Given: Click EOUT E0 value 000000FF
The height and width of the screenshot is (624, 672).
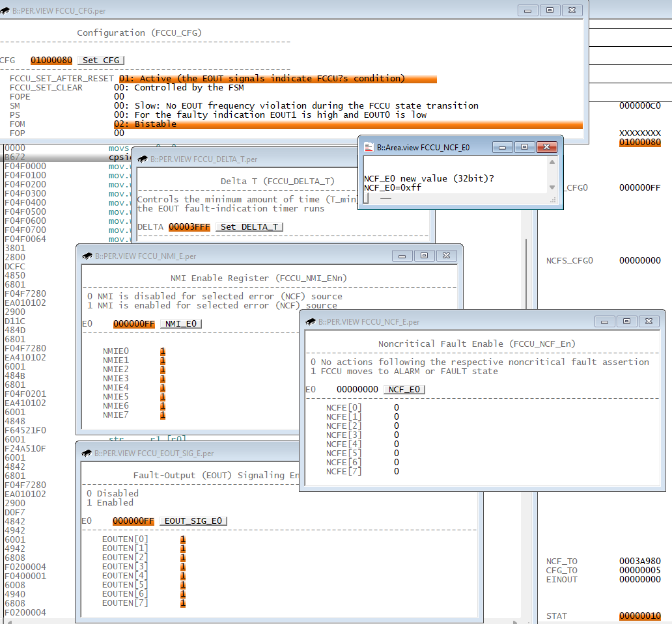Looking at the screenshot, I should coord(133,521).
